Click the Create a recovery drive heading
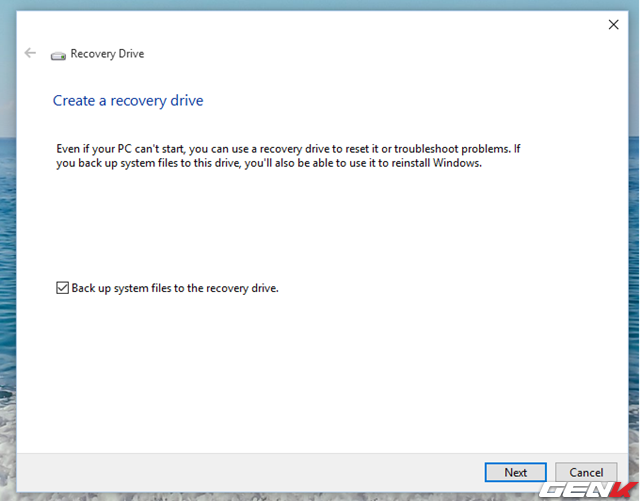 pos(128,100)
